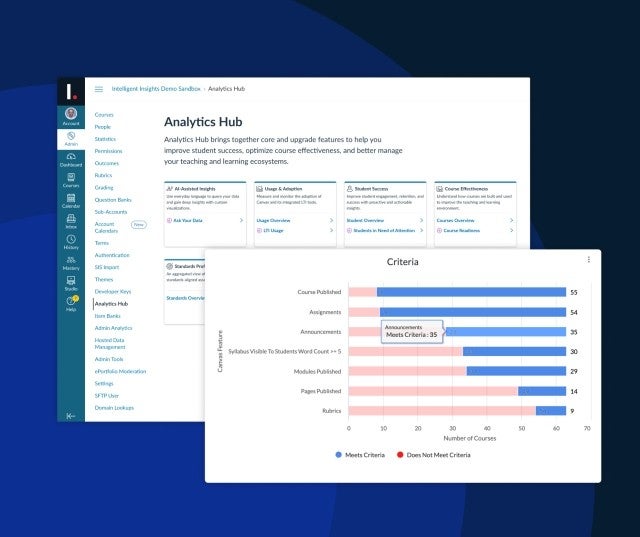The image size is (640, 537).
Task: Toggle the hamburger menu beside the breadcrumb
Action: pyautogui.click(x=98, y=89)
